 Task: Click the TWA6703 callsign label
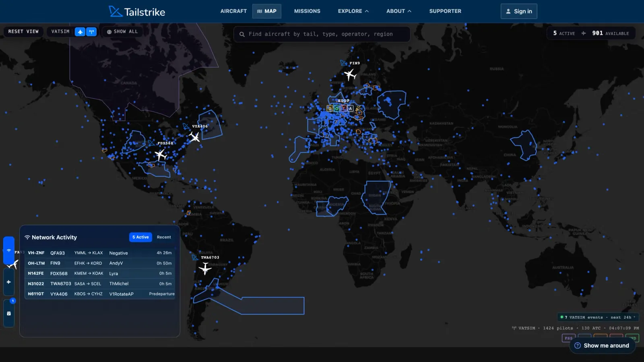tap(210, 257)
